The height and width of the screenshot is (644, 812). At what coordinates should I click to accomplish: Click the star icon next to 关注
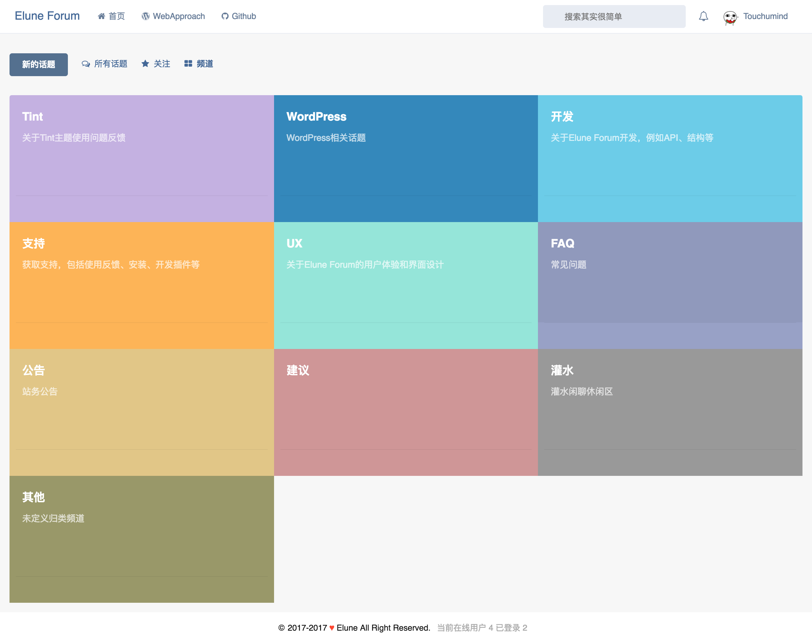click(x=145, y=64)
